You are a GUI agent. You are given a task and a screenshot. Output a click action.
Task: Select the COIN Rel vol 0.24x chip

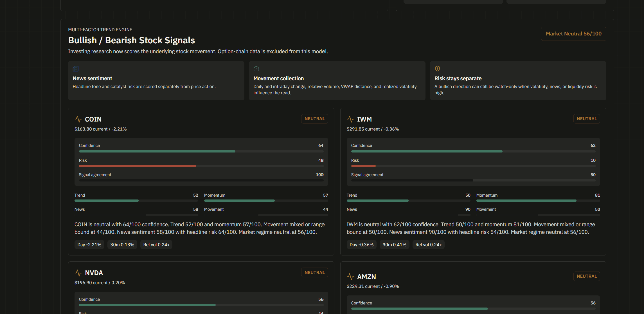(x=156, y=245)
